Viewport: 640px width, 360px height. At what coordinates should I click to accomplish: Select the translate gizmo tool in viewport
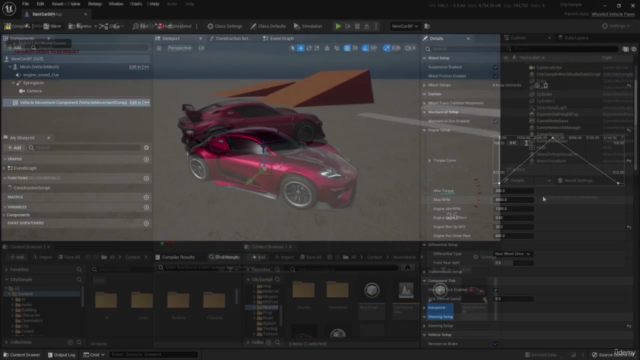pyautogui.click(x=300, y=48)
